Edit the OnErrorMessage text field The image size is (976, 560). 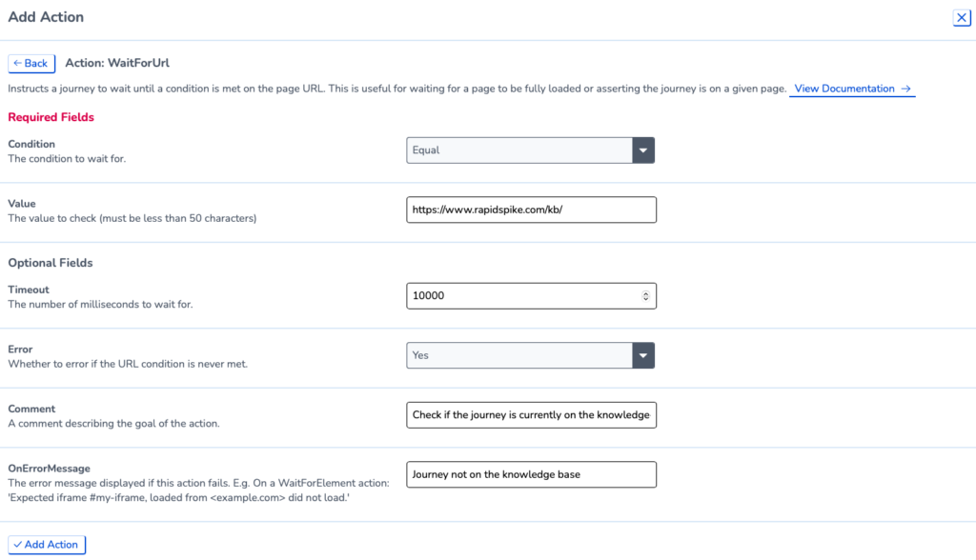(x=531, y=474)
